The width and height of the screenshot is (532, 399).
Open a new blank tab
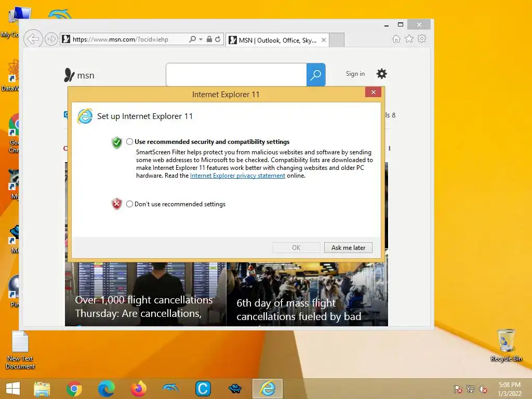click(x=337, y=40)
